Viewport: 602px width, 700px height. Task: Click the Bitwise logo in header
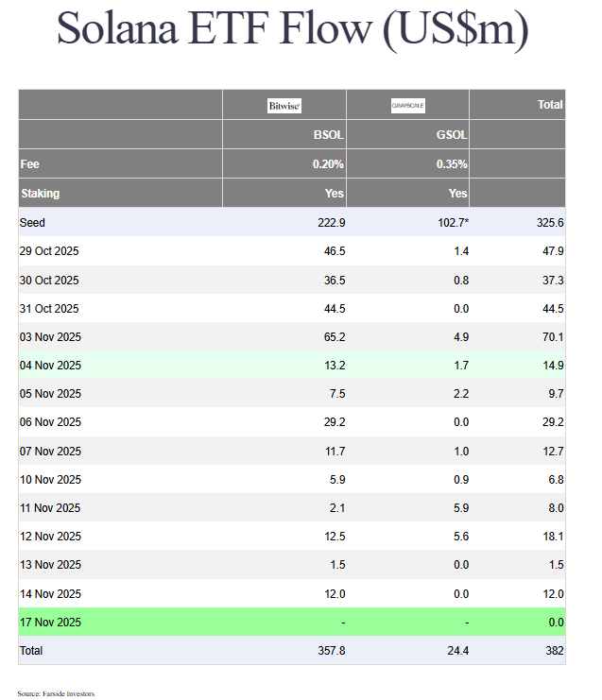point(284,106)
